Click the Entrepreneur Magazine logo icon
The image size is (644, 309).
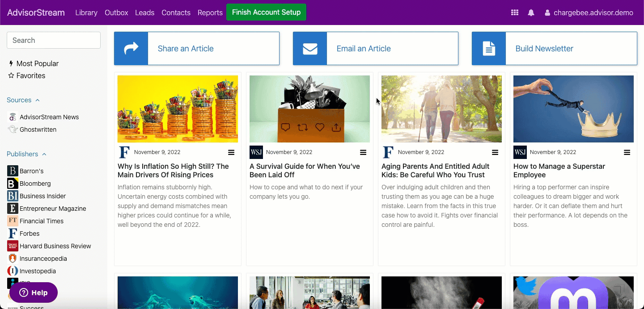[13, 209]
